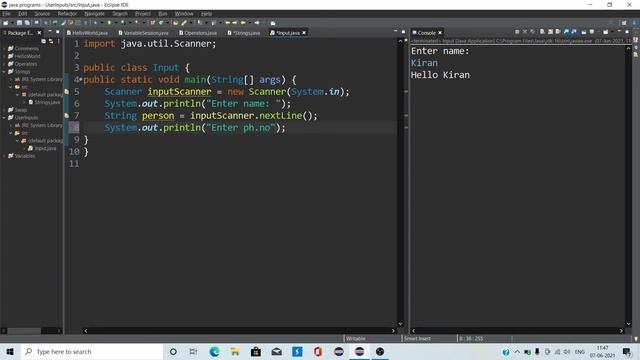
Task: Minimize the Package Explorer view
Action: tap(50, 31)
